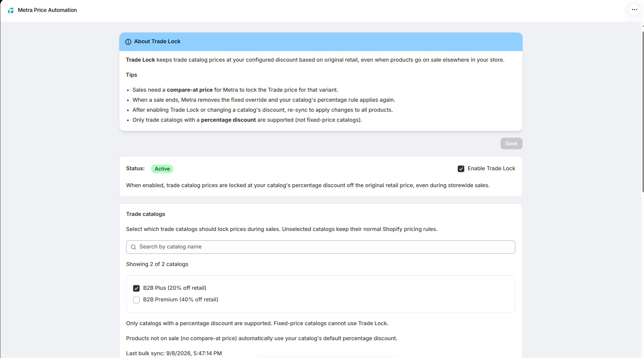This screenshot has width=644, height=358.
Task: Toggle the Enable Trade Lock checkbox
Action: click(461, 169)
